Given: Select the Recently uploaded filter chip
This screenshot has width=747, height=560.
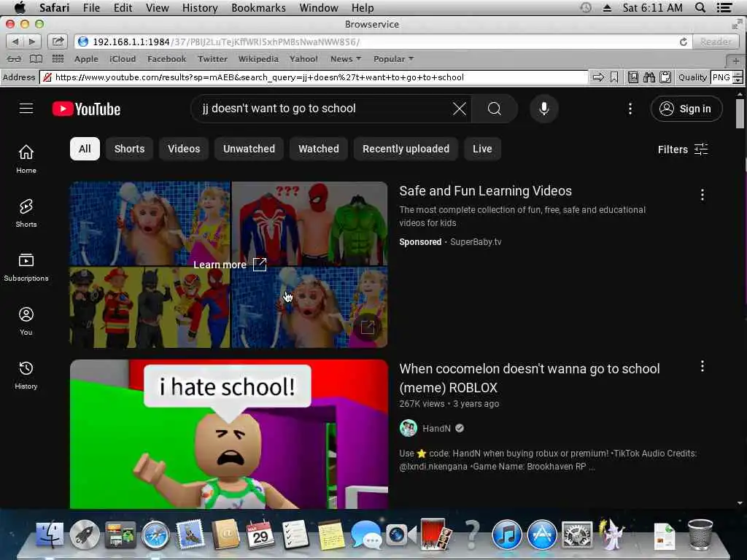Looking at the screenshot, I should click(406, 149).
